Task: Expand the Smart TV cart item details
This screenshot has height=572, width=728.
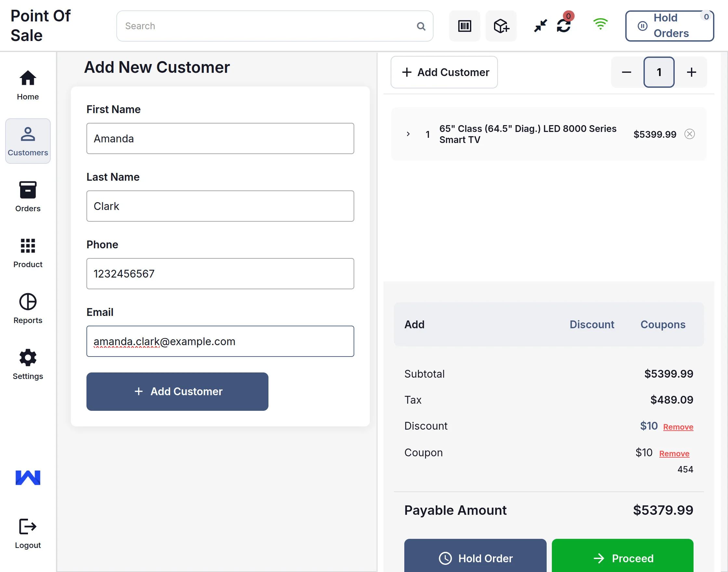Action: [408, 134]
